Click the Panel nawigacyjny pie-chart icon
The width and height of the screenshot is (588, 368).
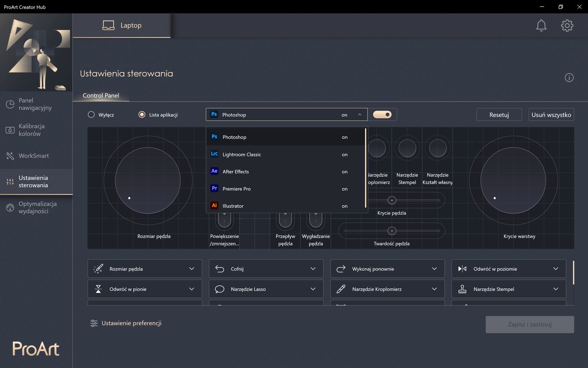(x=10, y=104)
